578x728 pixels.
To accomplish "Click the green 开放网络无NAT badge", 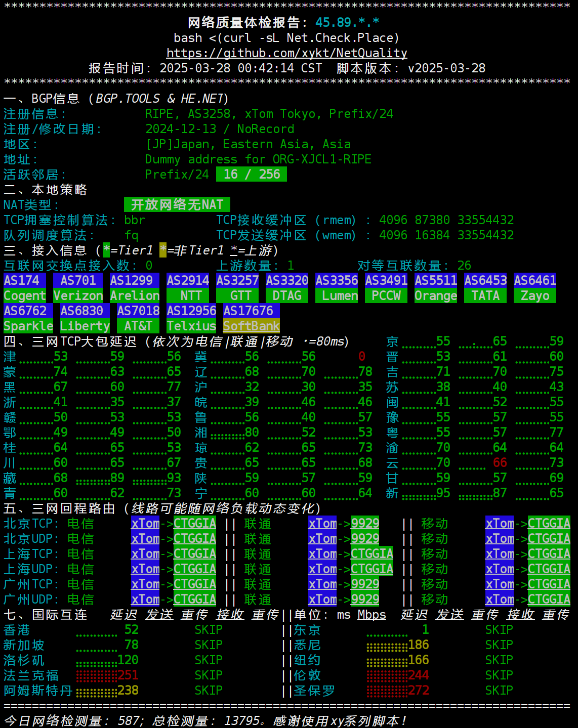I will pos(177,205).
